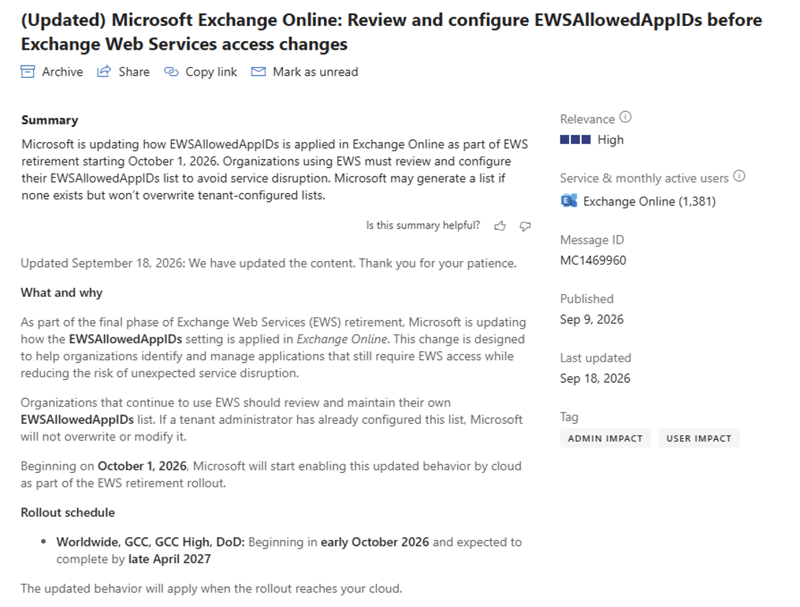Viewport: 800px width, 607px height.
Task: Click the italic 'Exchange Online' text
Action: (x=342, y=339)
